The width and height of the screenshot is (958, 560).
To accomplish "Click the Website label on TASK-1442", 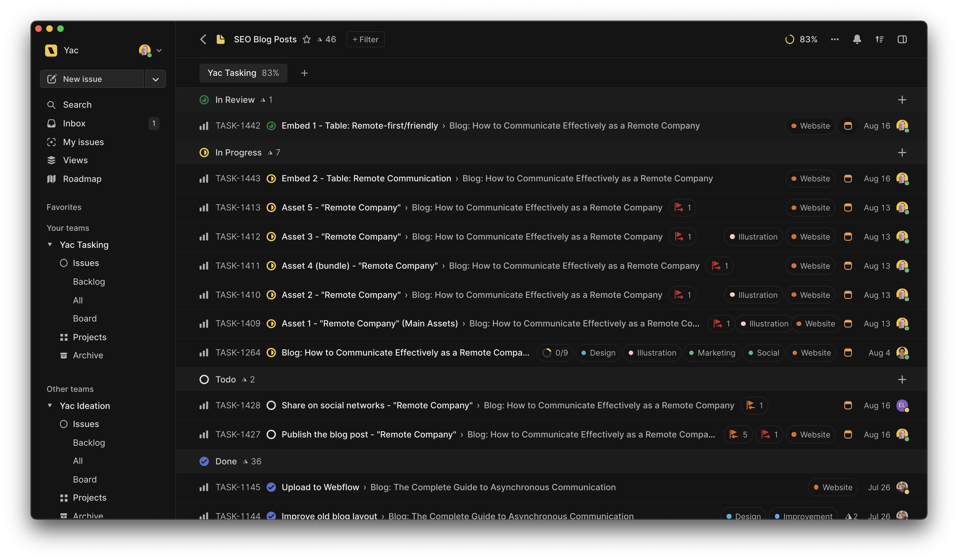I will click(x=810, y=126).
